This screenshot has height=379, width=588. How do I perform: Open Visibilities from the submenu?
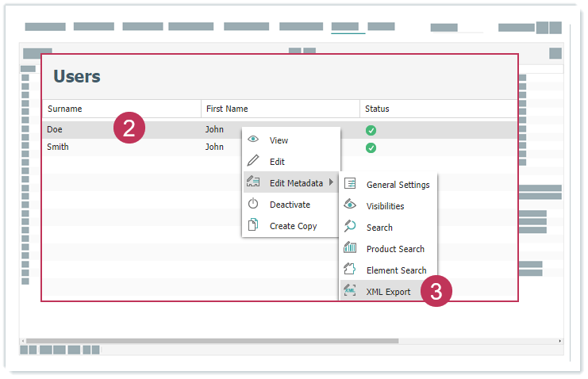pos(385,206)
